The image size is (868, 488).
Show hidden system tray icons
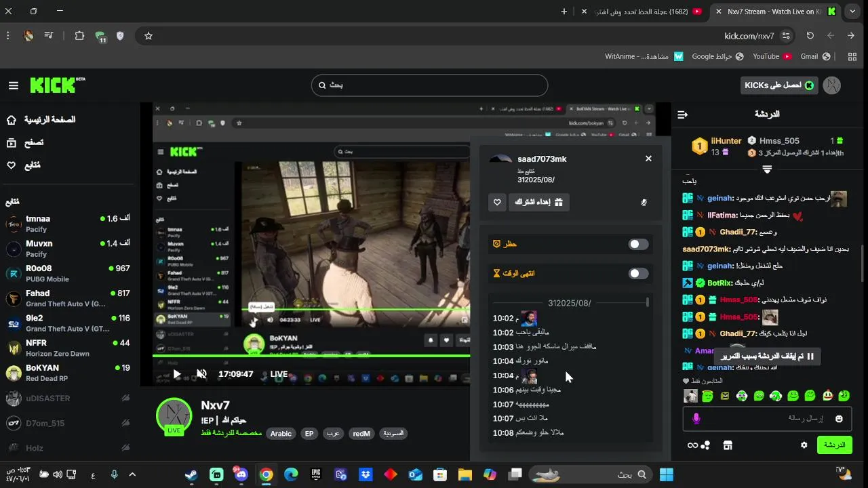[x=132, y=474]
